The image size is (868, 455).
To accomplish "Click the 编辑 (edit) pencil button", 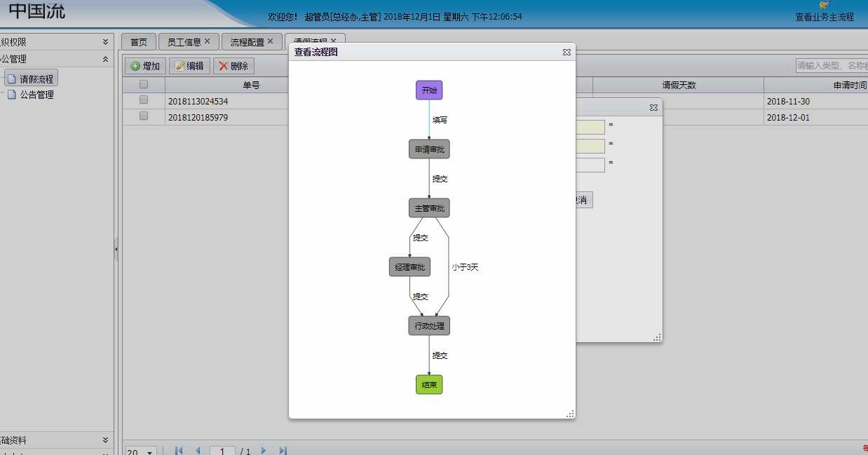I will [x=189, y=66].
